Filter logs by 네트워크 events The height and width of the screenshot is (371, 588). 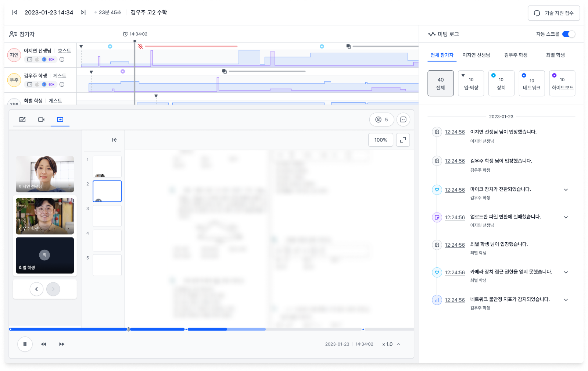(532, 83)
